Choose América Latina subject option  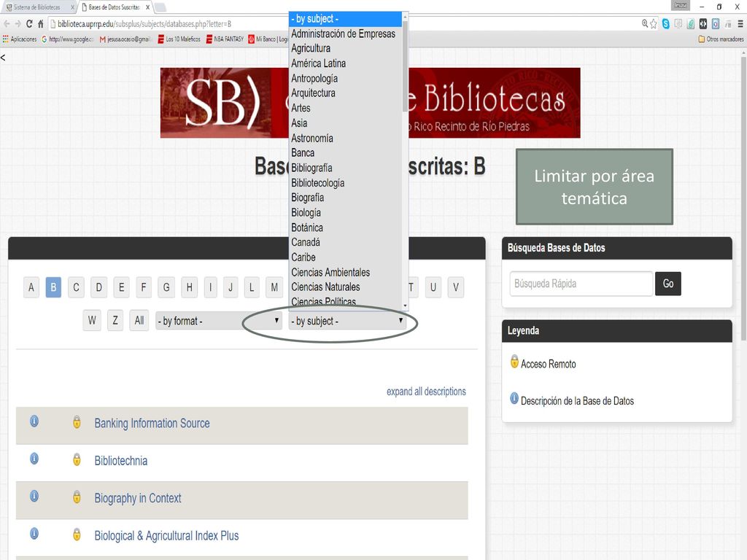point(345,63)
